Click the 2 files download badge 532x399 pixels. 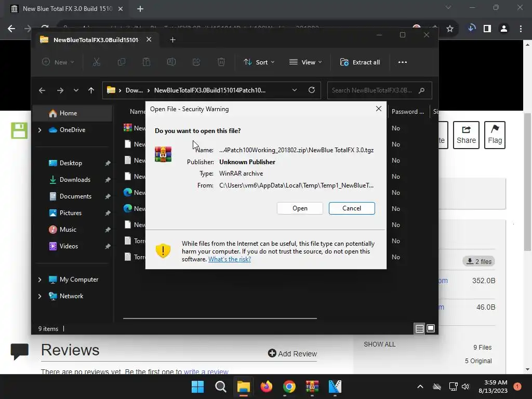pyautogui.click(x=478, y=261)
